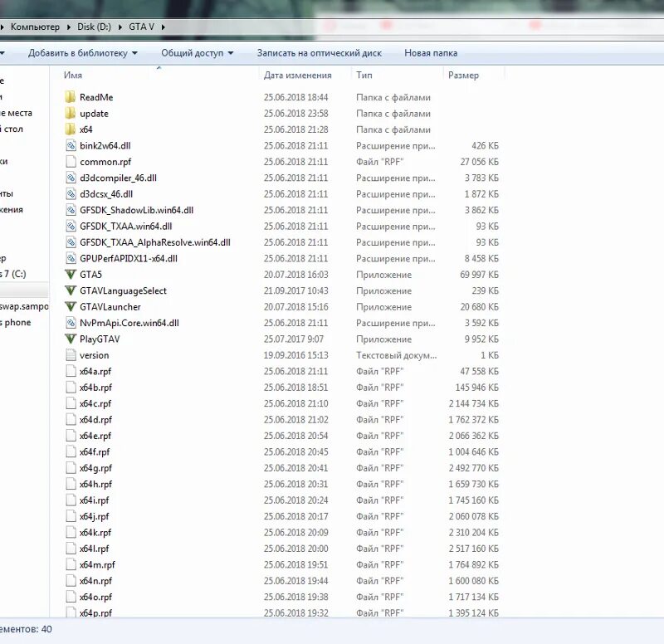664x644 pixels.
Task: Open the ReadMe folder icon
Action: click(x=71, y=97)
